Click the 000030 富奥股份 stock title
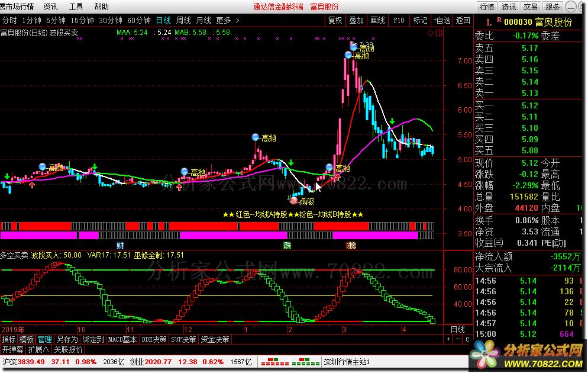The image size is (588, 373). (538, 22)
